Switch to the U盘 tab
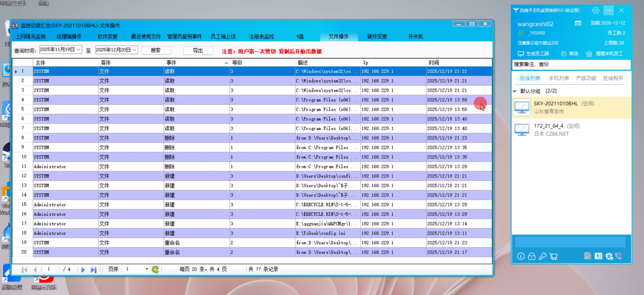 tap(300, 36)
